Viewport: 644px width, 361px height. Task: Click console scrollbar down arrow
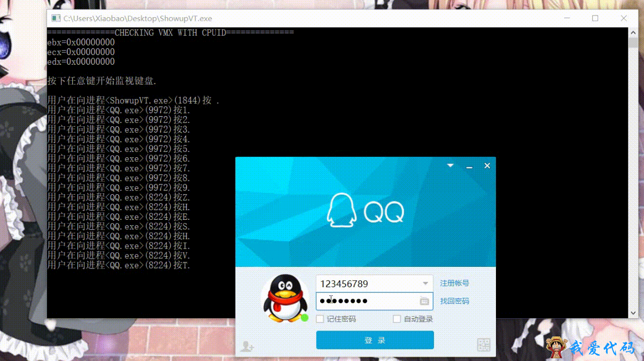point(633,313)
